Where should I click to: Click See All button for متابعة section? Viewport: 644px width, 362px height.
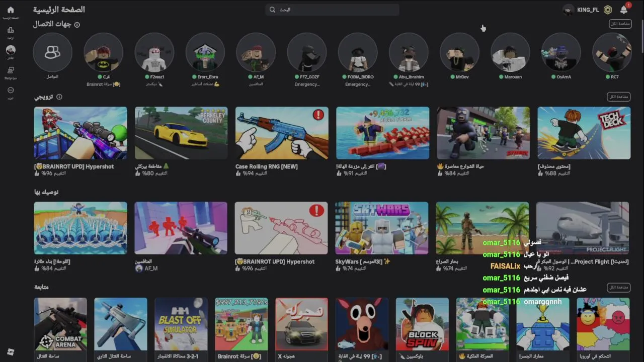point(619,287)
